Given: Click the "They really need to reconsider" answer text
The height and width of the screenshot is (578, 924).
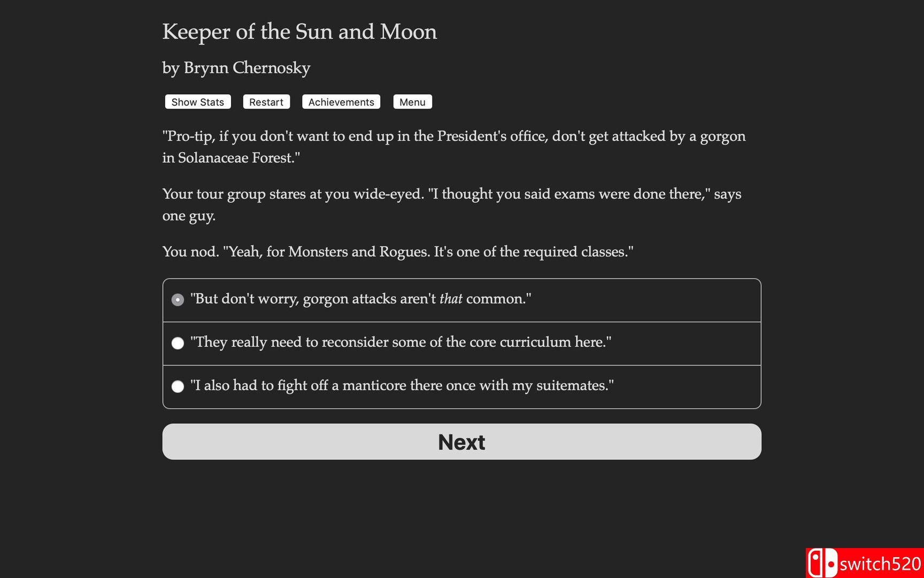Looking at the screenshot, I should [401, 342].
